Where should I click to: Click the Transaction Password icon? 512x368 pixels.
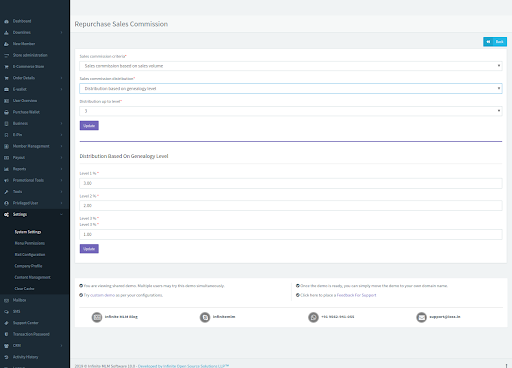click(x=6, y=334)
